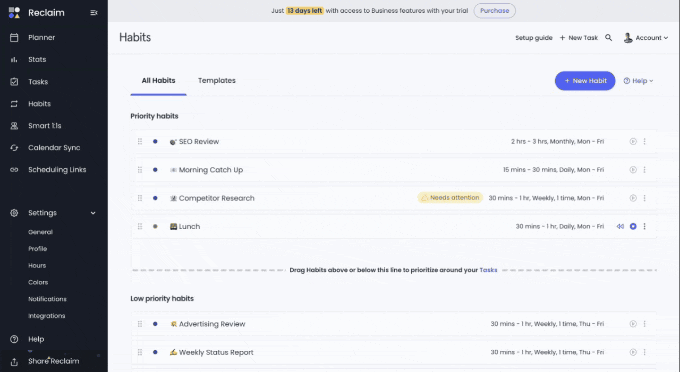Screen dimensions: 680x372
Task: Collapse the sidebar with the menu icon
Action: [94, 13]
